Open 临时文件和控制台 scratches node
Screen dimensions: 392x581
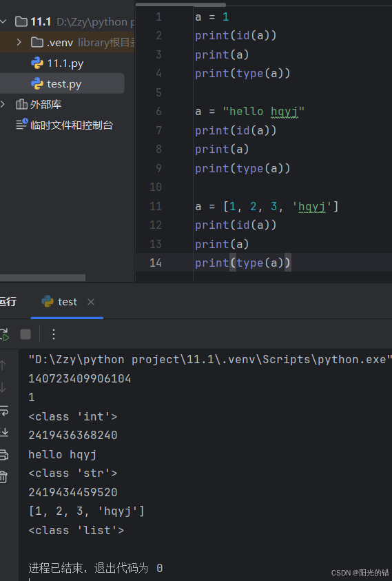(72, 125)
